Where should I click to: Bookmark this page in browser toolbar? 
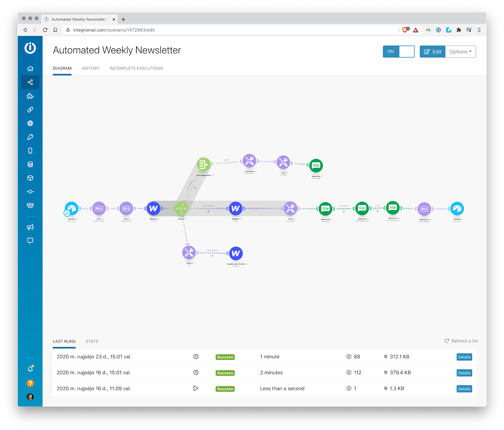(x=55, y=30)
